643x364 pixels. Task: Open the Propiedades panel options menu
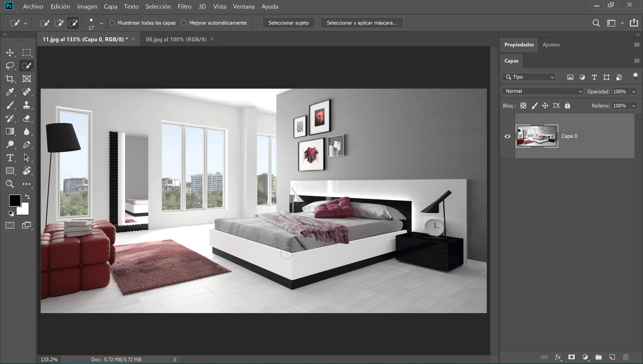coord(637,45)
